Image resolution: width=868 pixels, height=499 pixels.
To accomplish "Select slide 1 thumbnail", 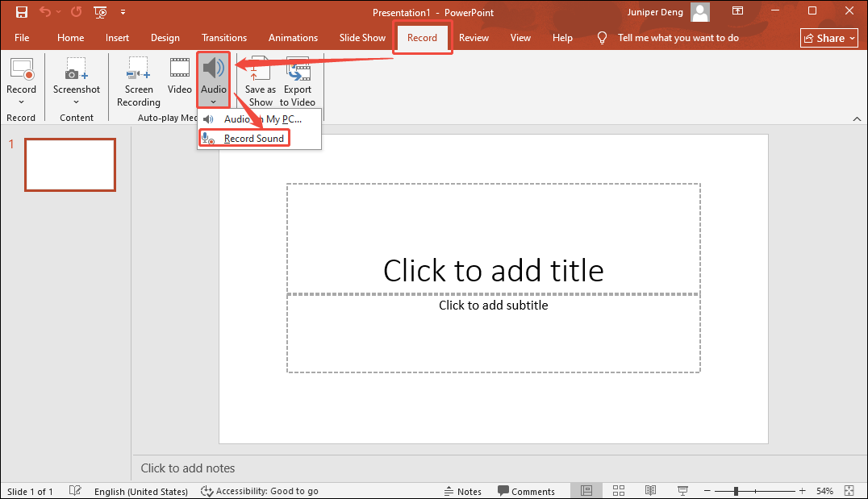I will point(69,164).
